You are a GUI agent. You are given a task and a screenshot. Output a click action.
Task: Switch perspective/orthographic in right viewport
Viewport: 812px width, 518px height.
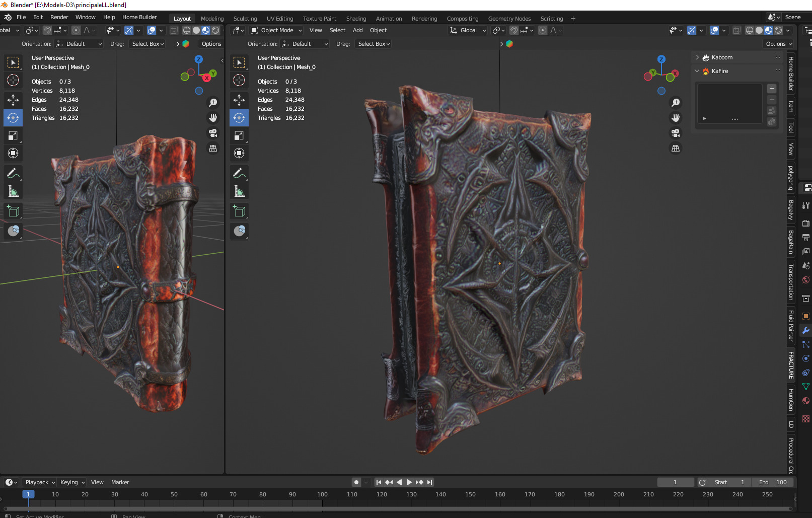click(676, 148)
